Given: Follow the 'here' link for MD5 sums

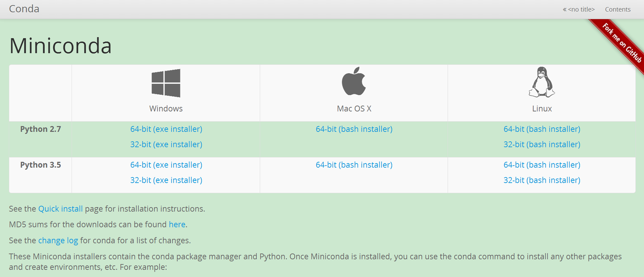Looking at the screenshot, I should [177, 224].
